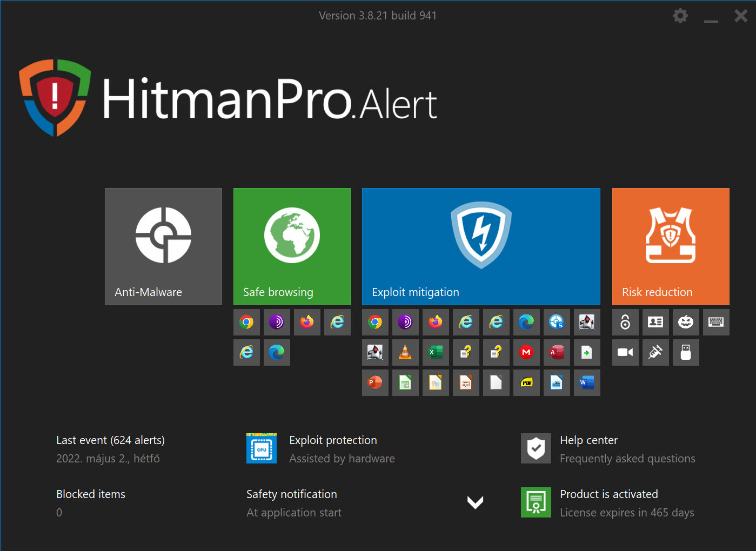
Task: Click the '2022. május 2., hétfő' date
Action: tap(108, 459)
